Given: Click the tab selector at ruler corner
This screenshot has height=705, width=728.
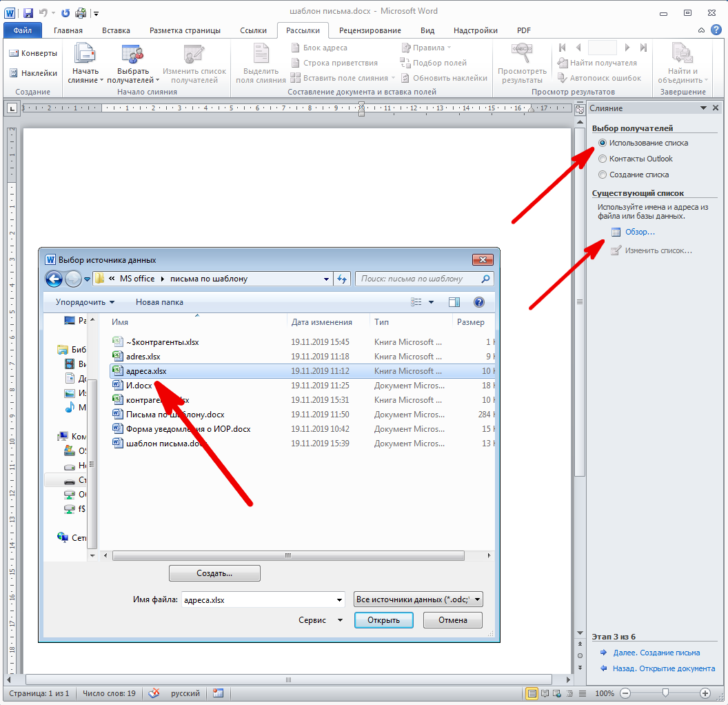Looking at the screenshot, I should pyautogui.click(x=12, y=109).
